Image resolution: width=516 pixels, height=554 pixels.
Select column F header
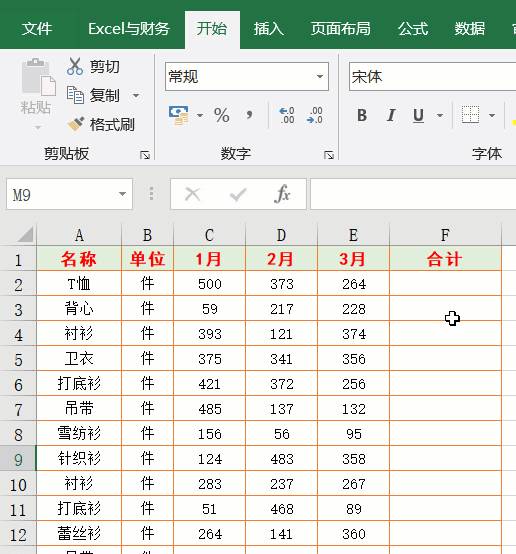[445, 235]
